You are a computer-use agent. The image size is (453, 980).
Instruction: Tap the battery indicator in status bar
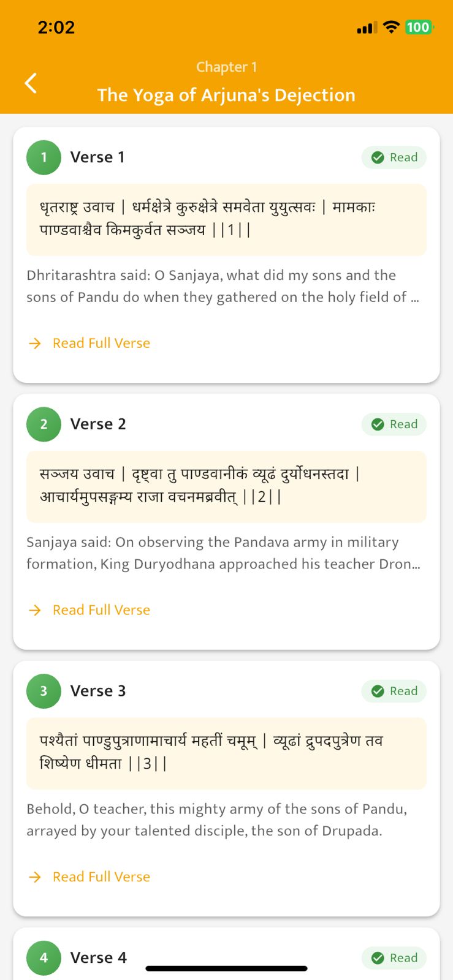(419, 27)
